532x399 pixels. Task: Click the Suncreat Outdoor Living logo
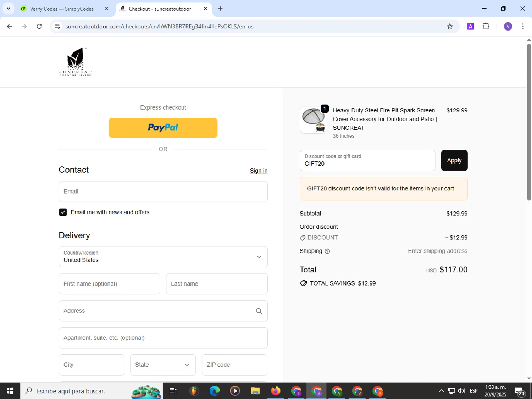pyautogui.click(x=75, y=62)
